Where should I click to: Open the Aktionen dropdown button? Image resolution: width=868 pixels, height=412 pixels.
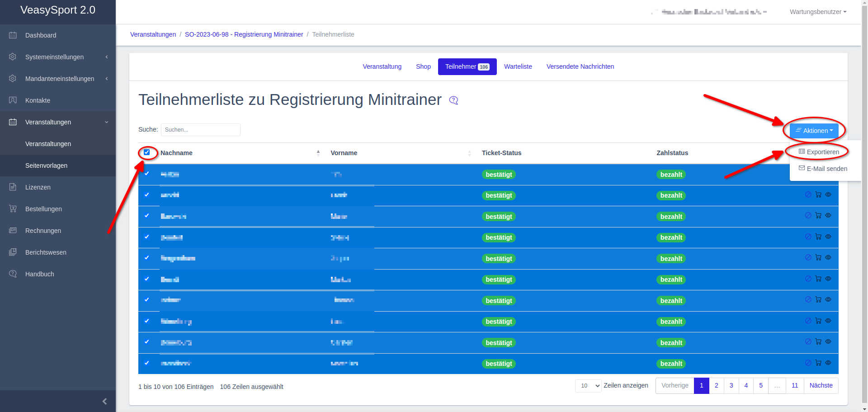tap(814, 131)
